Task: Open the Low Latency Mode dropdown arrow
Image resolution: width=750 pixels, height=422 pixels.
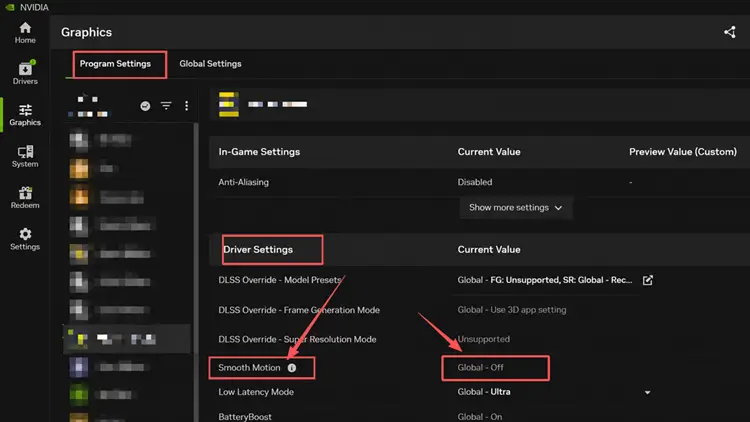Action: point(647,392)
